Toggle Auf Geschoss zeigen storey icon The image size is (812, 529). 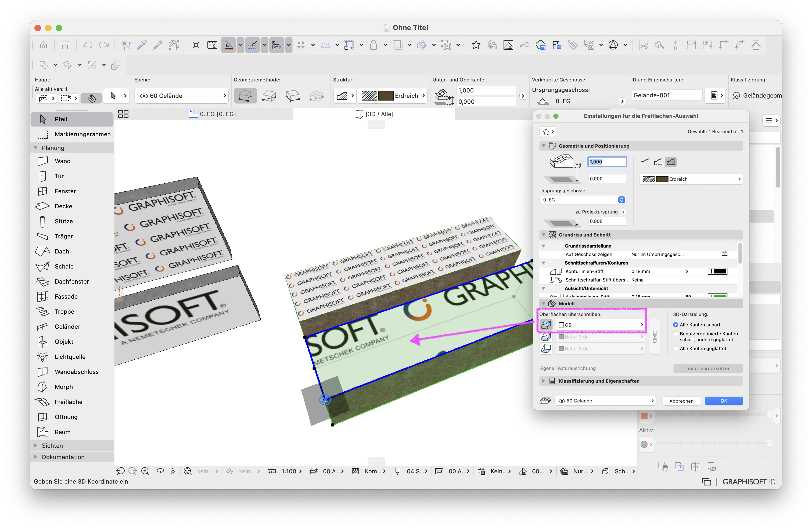(x=725, y=254)
